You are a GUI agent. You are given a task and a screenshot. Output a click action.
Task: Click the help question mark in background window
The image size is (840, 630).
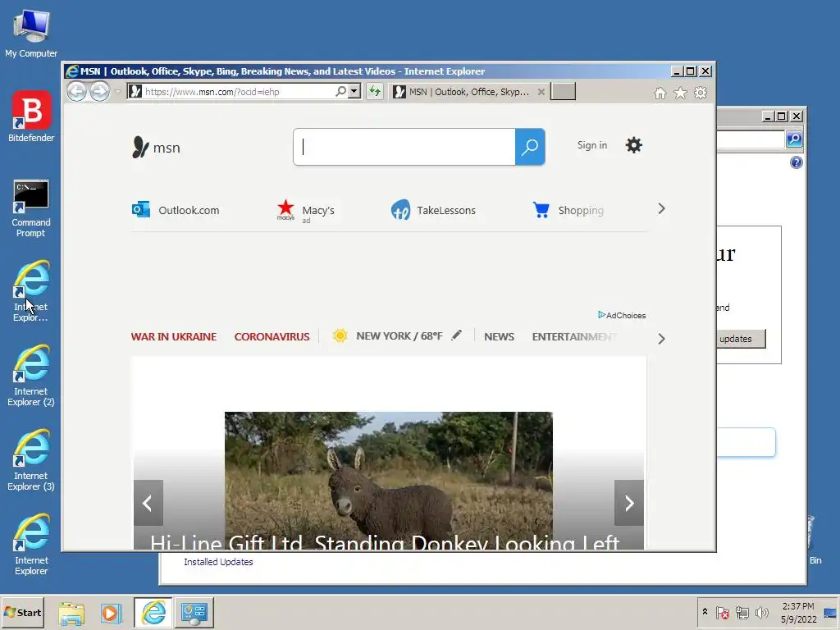(x=796, y=162)
